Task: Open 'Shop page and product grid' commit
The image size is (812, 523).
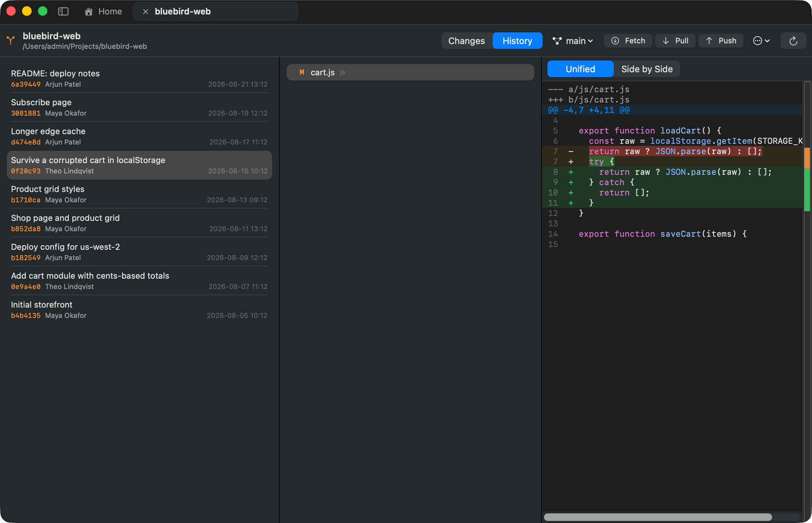Action: [139, 223]
